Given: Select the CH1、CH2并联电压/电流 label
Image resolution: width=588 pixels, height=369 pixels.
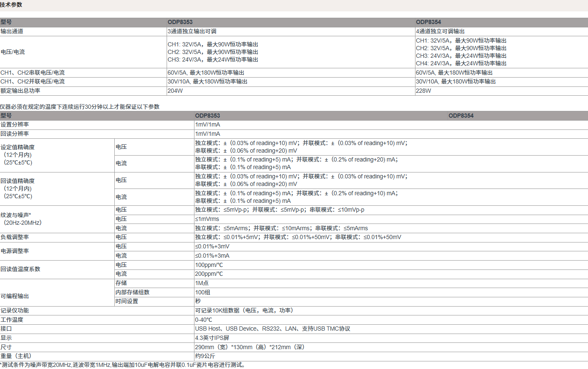Looking at the screenshot, I should [x=32, y=81].
